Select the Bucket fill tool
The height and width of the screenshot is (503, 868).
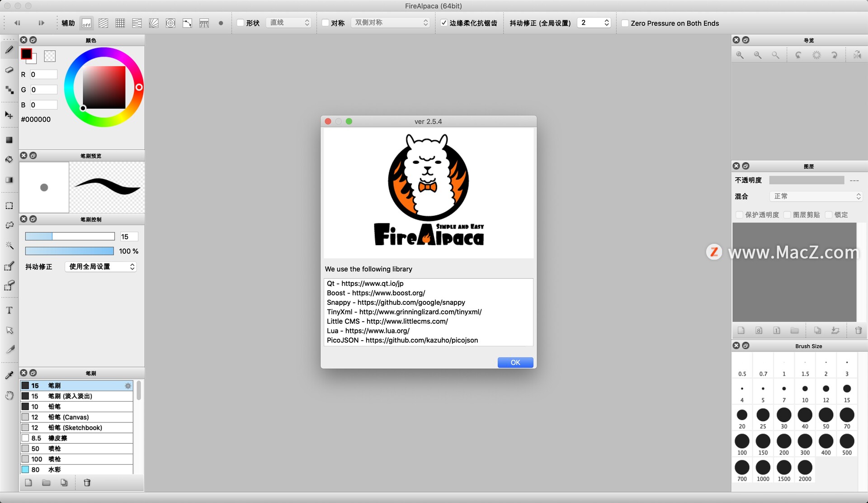9,160
